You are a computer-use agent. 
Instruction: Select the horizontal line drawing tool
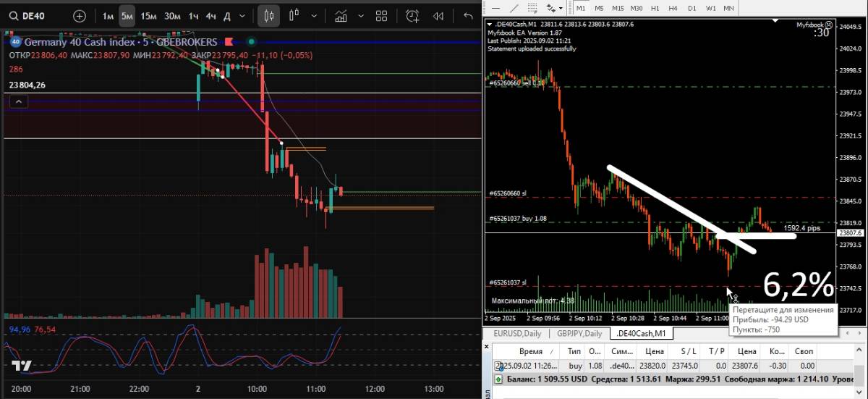[x=494, y=7]
